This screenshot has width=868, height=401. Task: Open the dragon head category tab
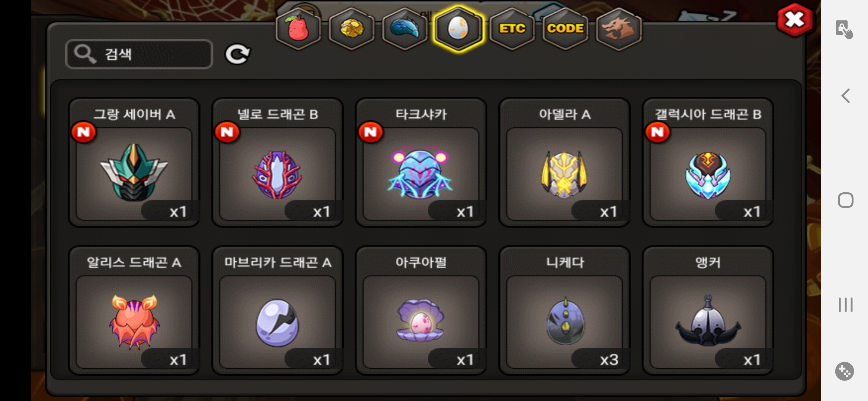pos(618,29)
